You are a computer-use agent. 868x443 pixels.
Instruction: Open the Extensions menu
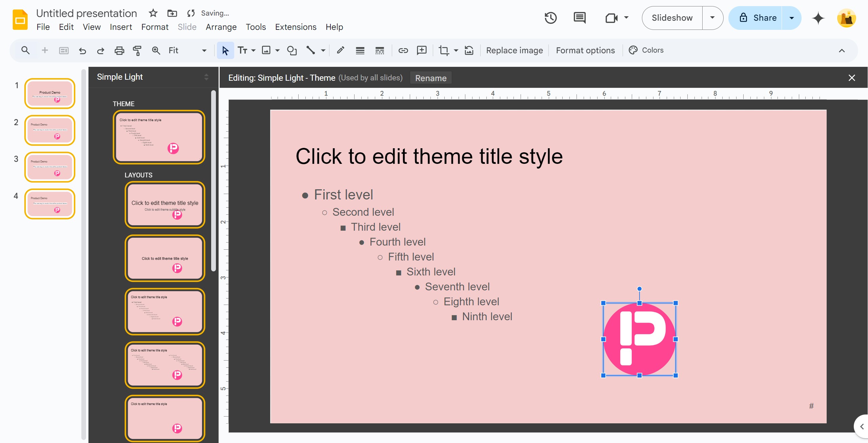click(x=296, y=27)
